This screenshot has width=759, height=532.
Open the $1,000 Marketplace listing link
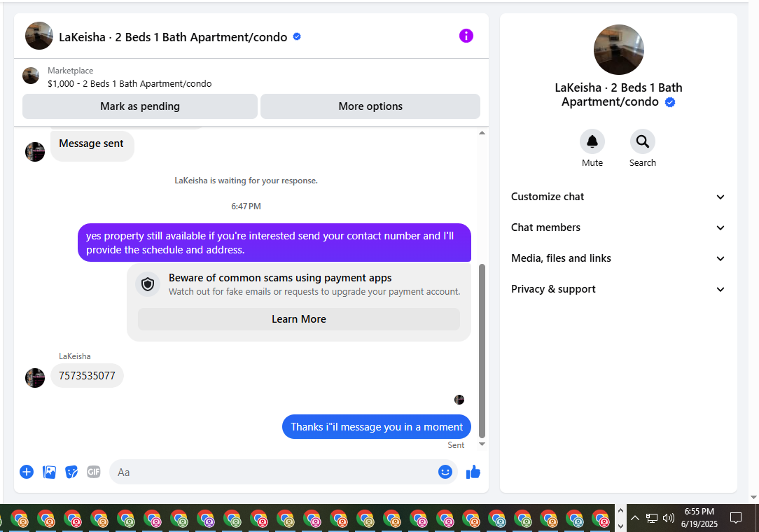(130, 84)
